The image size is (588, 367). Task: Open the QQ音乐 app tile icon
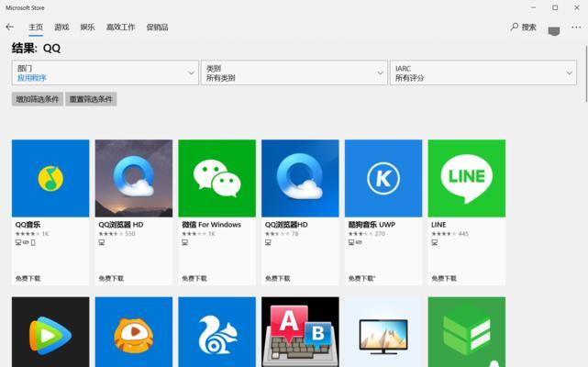point(50,178)
